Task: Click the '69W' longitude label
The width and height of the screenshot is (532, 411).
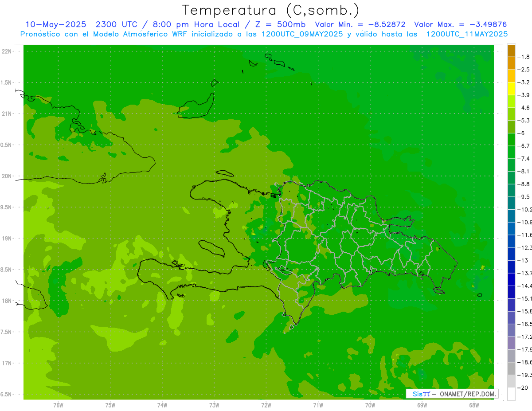Action: click(x=422, y=405)
